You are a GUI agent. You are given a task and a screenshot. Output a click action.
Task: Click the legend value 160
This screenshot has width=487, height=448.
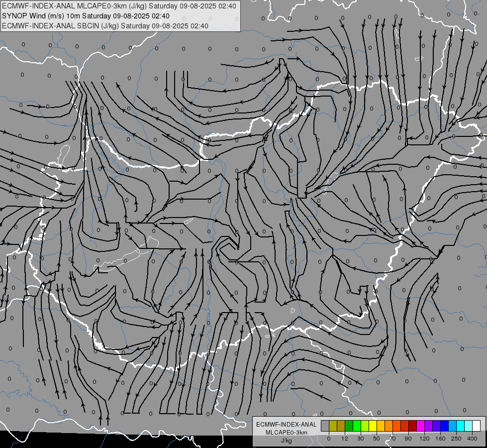coord(440,439)
